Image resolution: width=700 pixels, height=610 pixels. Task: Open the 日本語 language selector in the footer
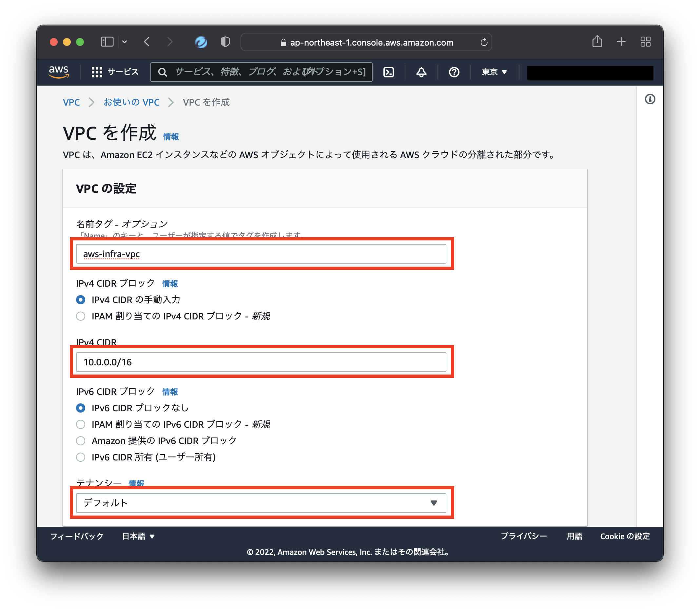click(138, 536)
